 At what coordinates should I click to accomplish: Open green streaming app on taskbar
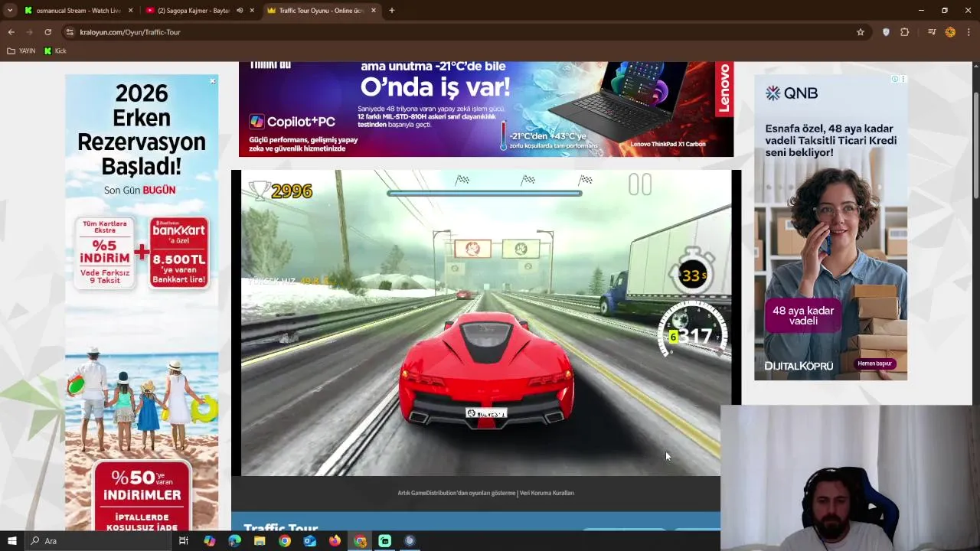click(x=385, y=541)
